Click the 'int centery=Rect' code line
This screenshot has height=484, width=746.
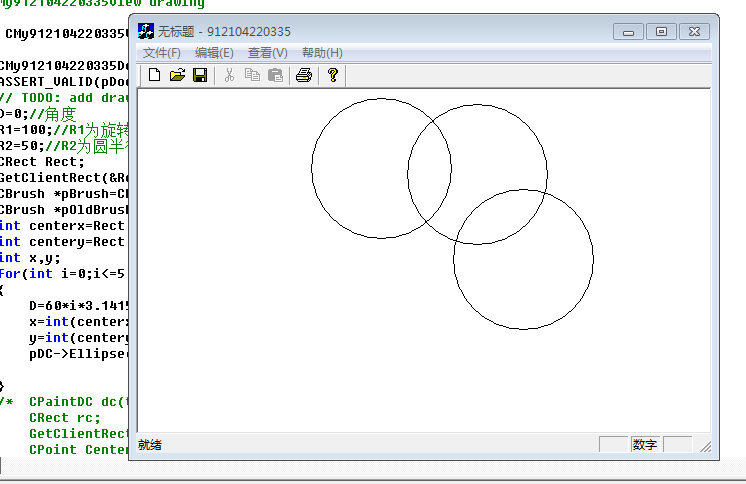62,242
